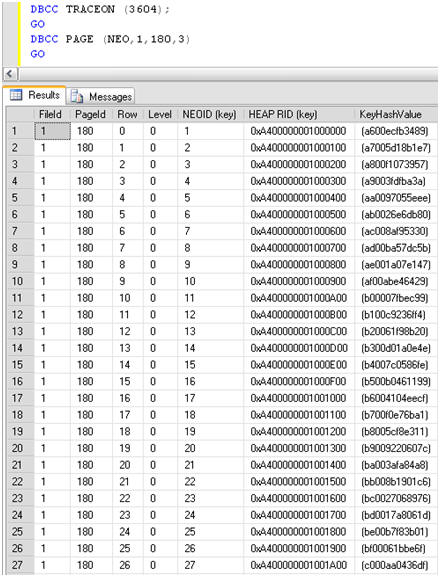Click the HEAP RID (key) column header
Screen dimensions: 440x577
point(283,114)
